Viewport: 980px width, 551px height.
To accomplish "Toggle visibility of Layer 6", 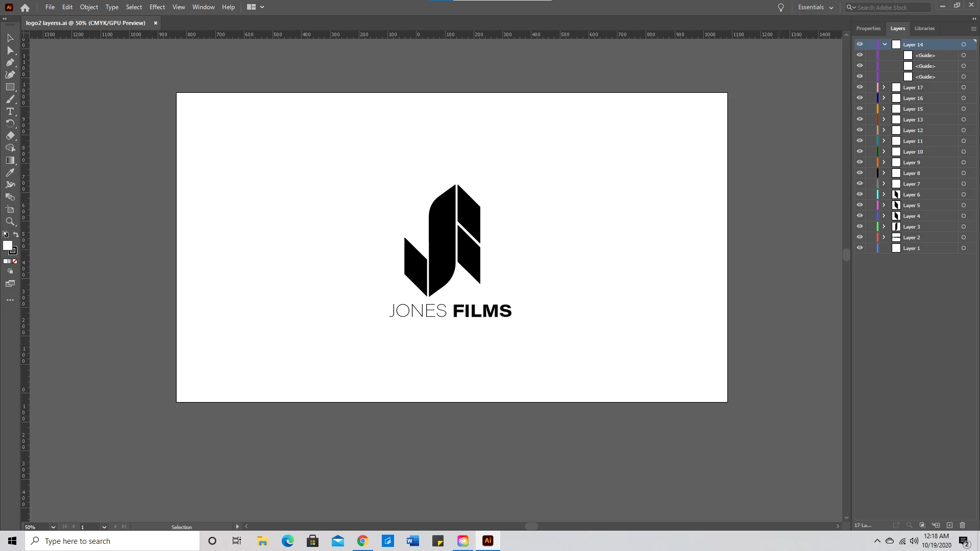I will coord(860,194).
